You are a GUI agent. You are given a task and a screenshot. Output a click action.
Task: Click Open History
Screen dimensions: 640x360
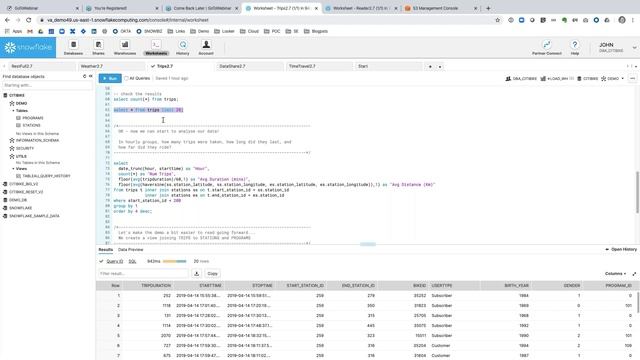click(x=621, y=249)
